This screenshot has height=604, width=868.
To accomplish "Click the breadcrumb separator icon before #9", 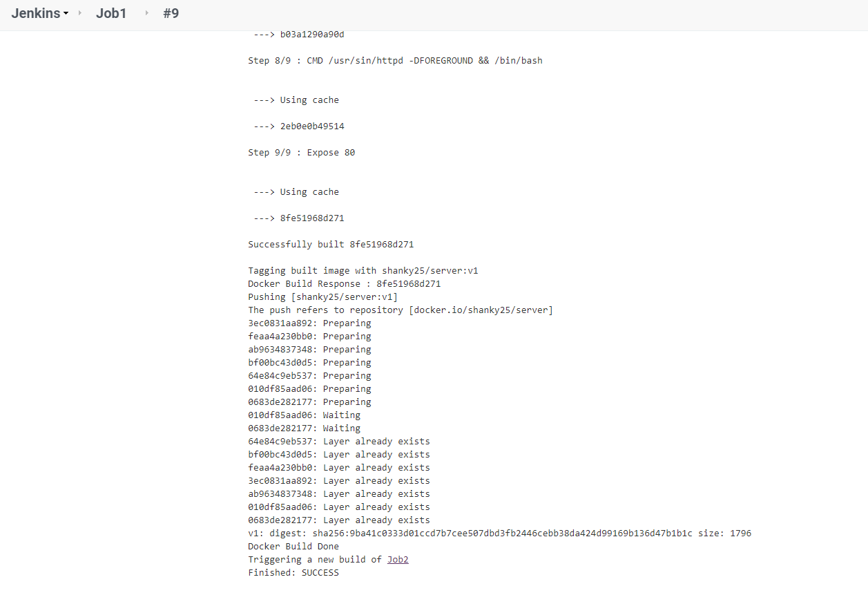I will tap(146, 13).
